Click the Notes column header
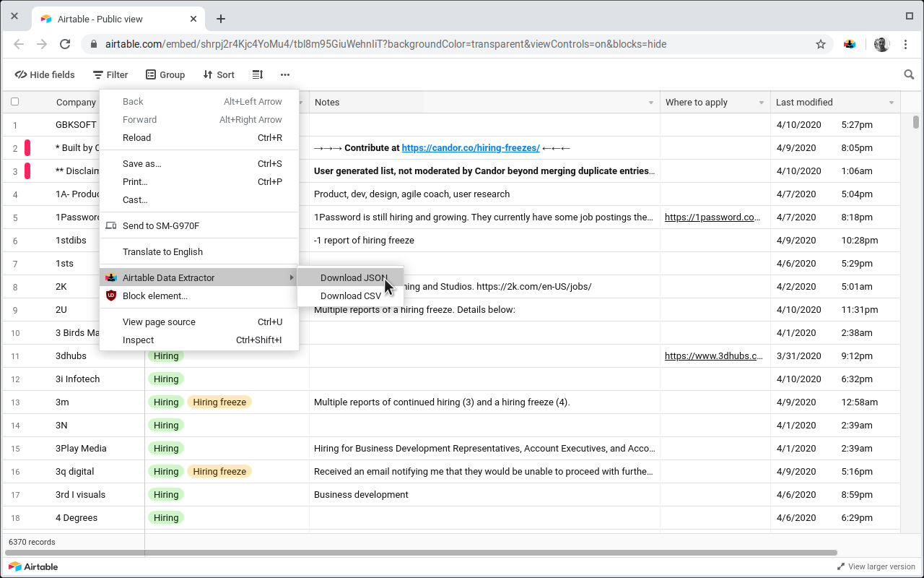This screenshot has width=924, height=578. tap(484, 102)
